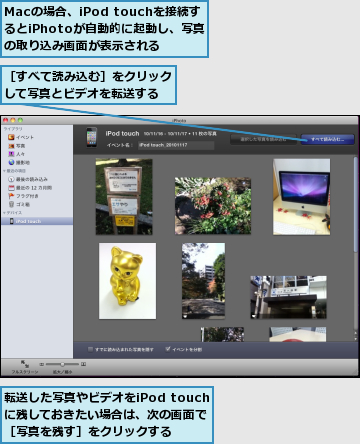Image resolution: width=360 pixels, height=444 pixels.
Task: Select the park signboard photo thumbnail
Action: pyautogui.click(x=124, y=197)
